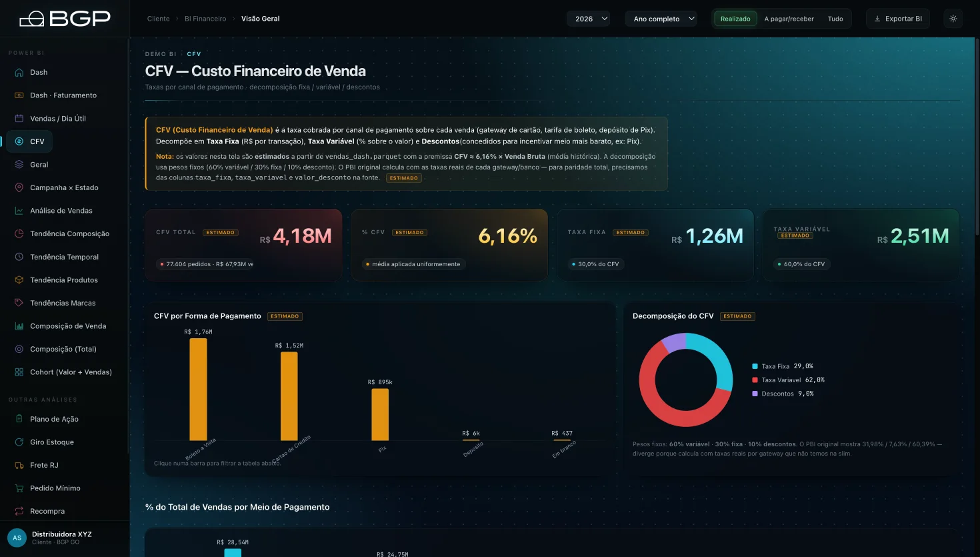
Task: Click the Dash sidebar home icon
Action: 19,72
